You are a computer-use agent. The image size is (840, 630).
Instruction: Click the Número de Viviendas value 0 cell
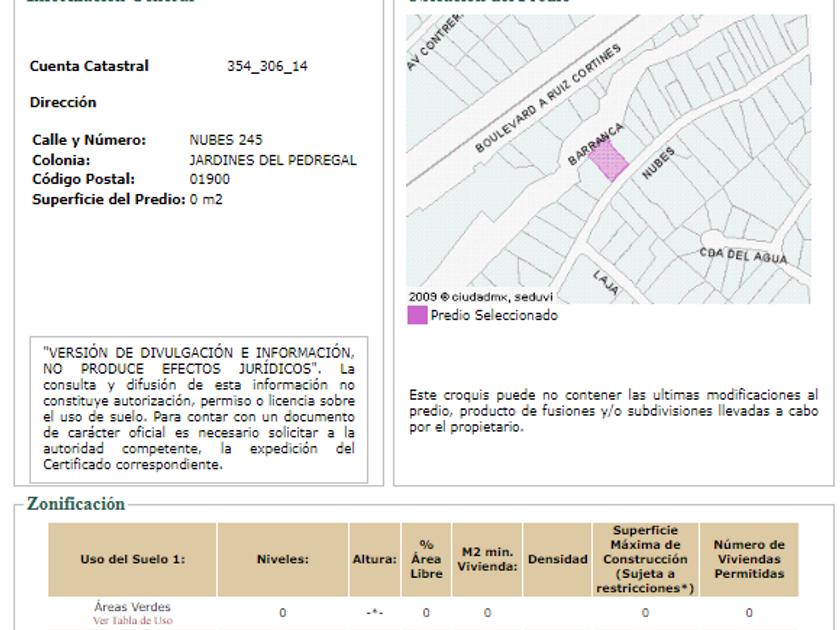point(749,613)
